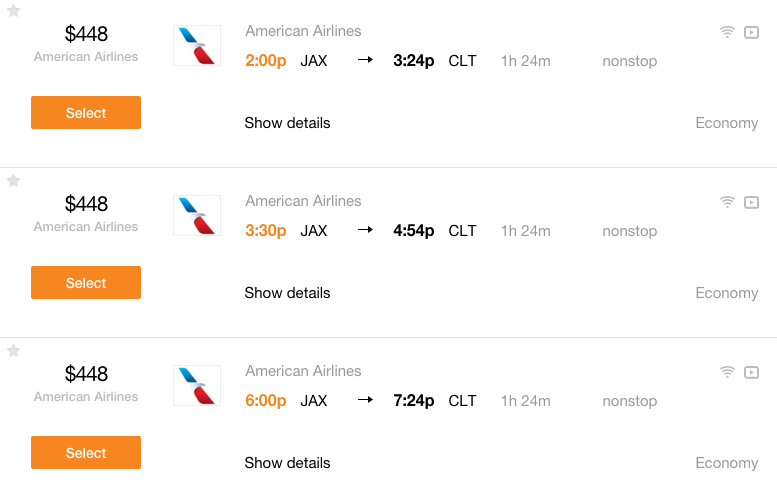The width and height of the screenshot is (777, 504).
Task: Favorite the 3:30p departure flight
Action: (x=13, y=180)
